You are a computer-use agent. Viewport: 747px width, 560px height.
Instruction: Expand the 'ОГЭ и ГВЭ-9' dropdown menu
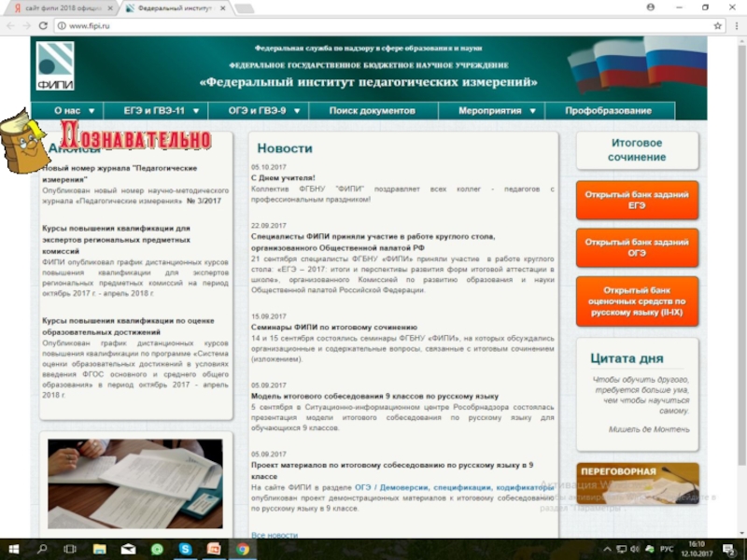click(x=265, y=110)
